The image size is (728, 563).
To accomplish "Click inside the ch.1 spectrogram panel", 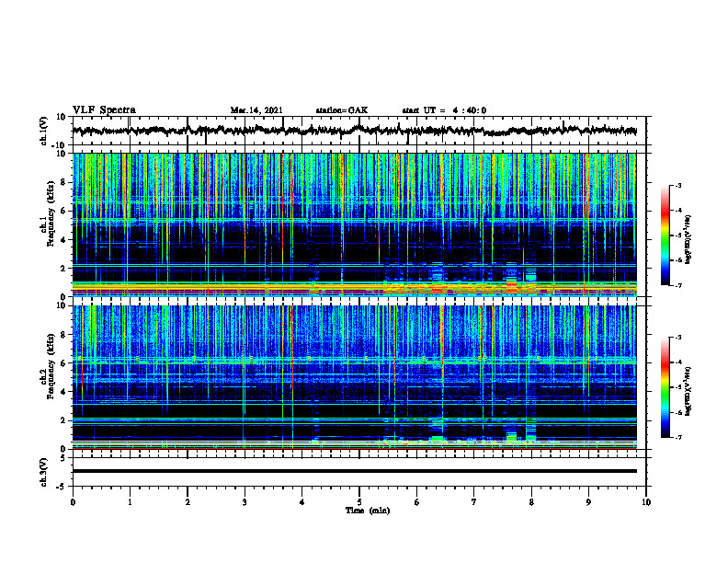I will (354, 224).
